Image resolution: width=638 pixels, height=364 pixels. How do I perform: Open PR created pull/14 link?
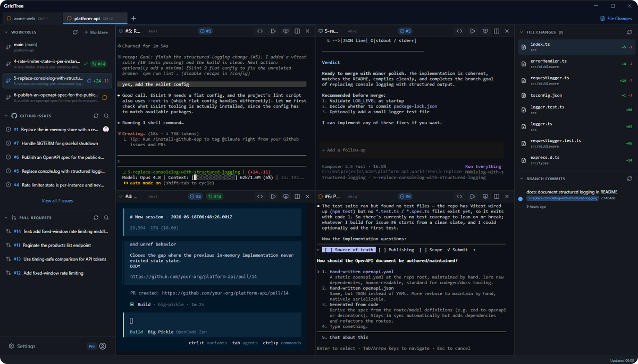(x=225, y=293)
